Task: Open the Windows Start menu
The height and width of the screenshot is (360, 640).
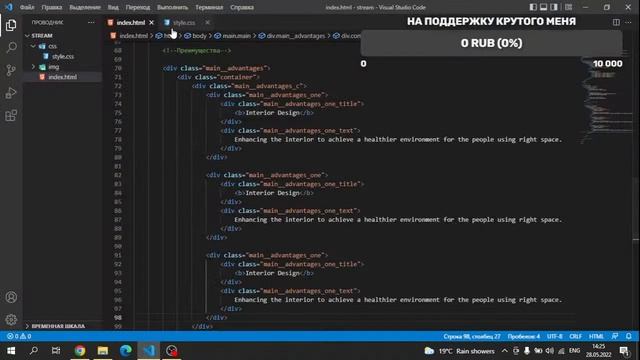Action: coord(11,351)
